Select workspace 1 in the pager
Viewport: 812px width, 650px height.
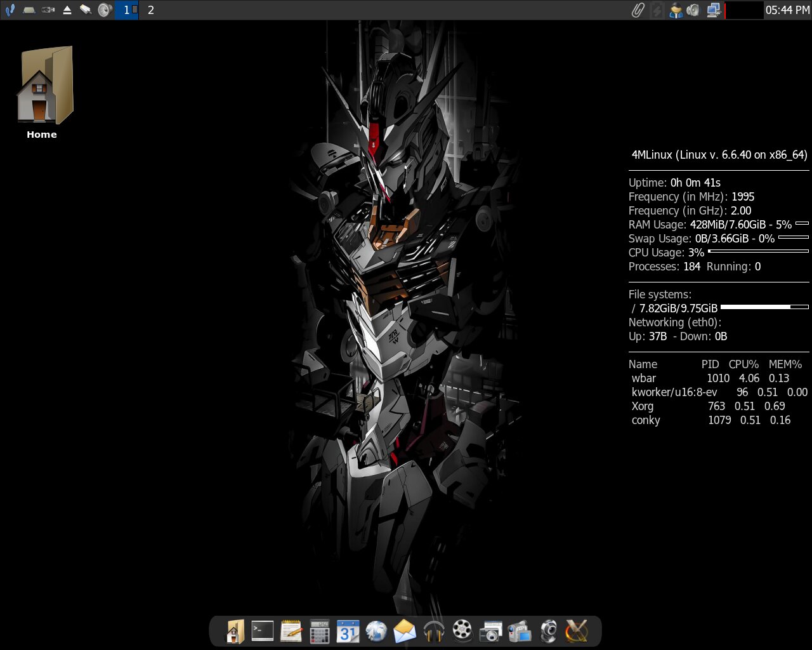pyautogui.click(x=127, y=10)
